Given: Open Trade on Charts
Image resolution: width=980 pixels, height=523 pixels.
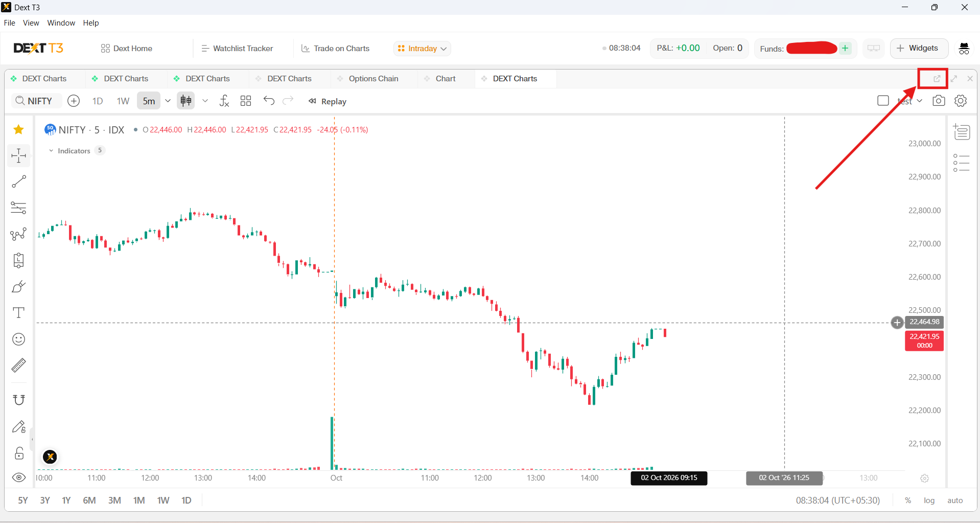Looking at the screenshot, I should pos(336,49).
